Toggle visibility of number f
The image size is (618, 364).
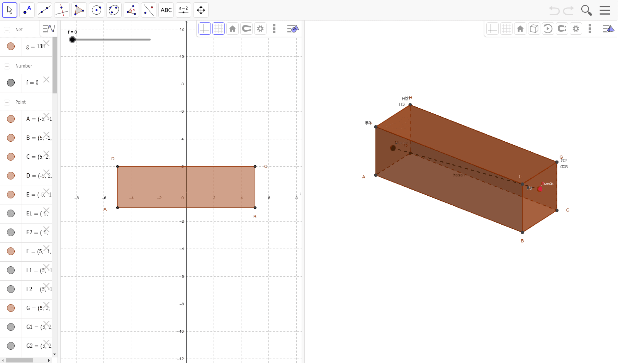click(11, 83)
